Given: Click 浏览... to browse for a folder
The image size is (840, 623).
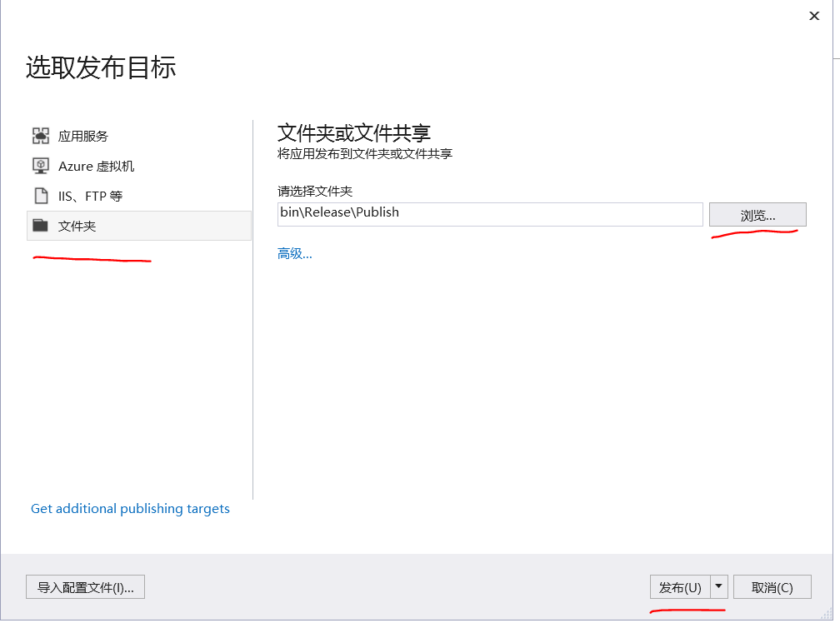Looking at the screenshot, I should coord(757,214).
